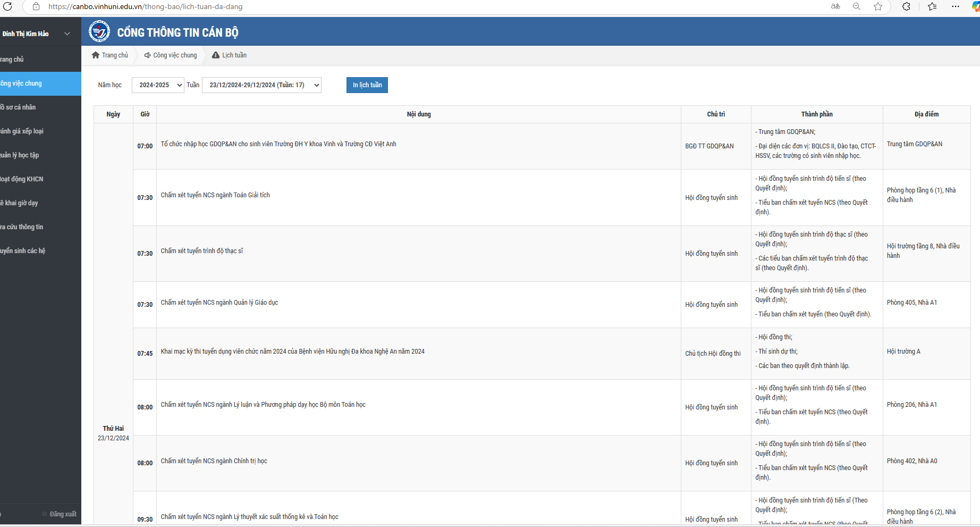Click the browser refresh icon
The height and width of the screenshot is (527, 980).
coord(7,6)
